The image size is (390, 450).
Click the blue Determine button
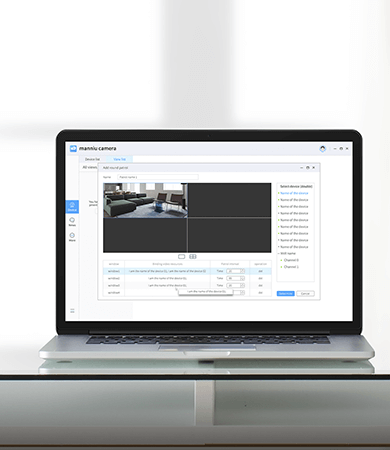click(x=286, y=293)
